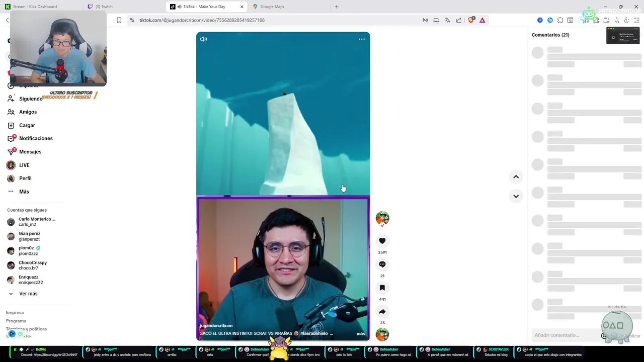Expand video caption with 'más'
The height and width of the screenshot is (362, 644).
click(x=361, y=334)
